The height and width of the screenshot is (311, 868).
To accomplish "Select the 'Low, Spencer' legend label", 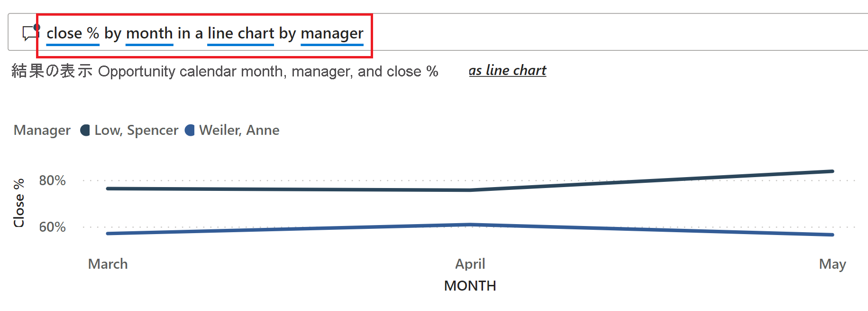I will pos(137,130).
